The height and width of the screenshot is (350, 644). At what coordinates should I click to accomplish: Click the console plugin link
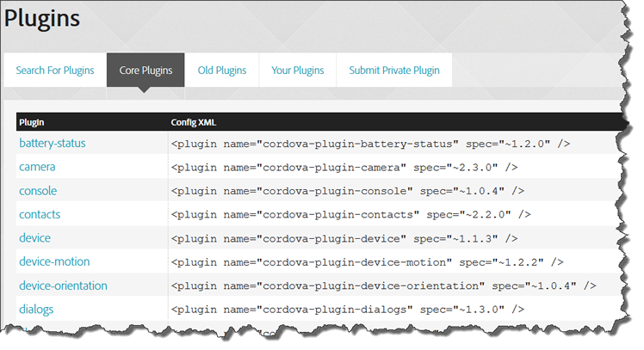click(38, 191)
